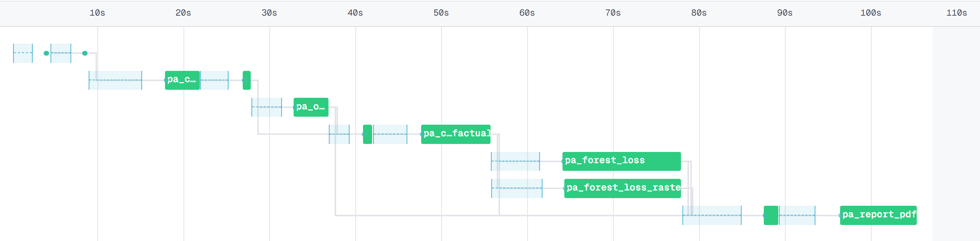The image size is (980, 241).
Task: Click the light-blue wait segment left of pa_forest_loss_raste
Action: [517, 188]
